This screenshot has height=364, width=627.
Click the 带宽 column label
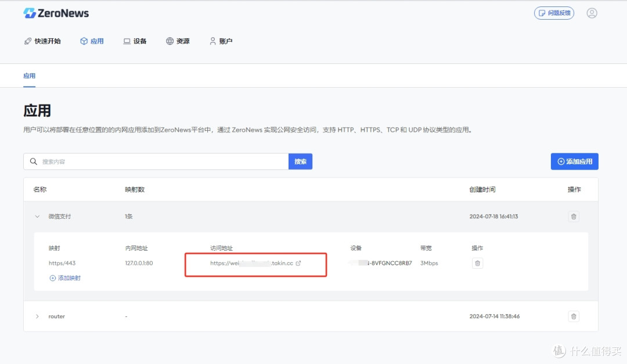point(426,248)
